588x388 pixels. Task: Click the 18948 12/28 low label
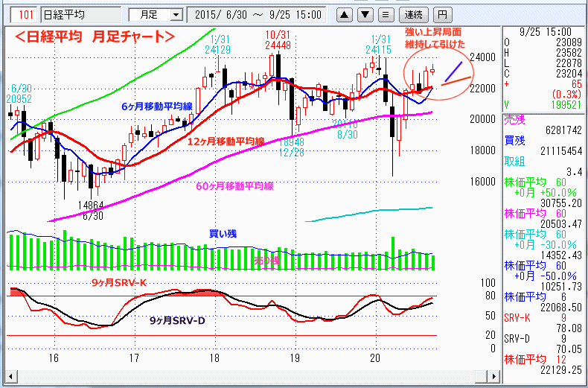point(292,147)
